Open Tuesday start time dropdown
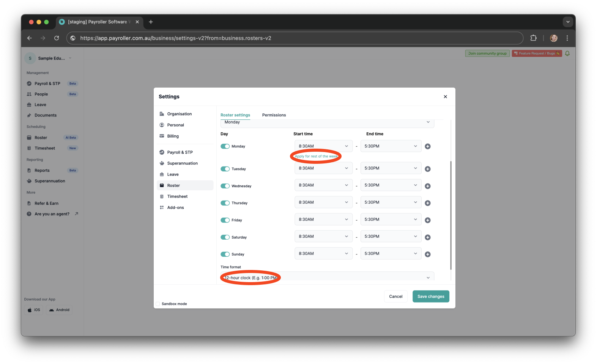 323,168
